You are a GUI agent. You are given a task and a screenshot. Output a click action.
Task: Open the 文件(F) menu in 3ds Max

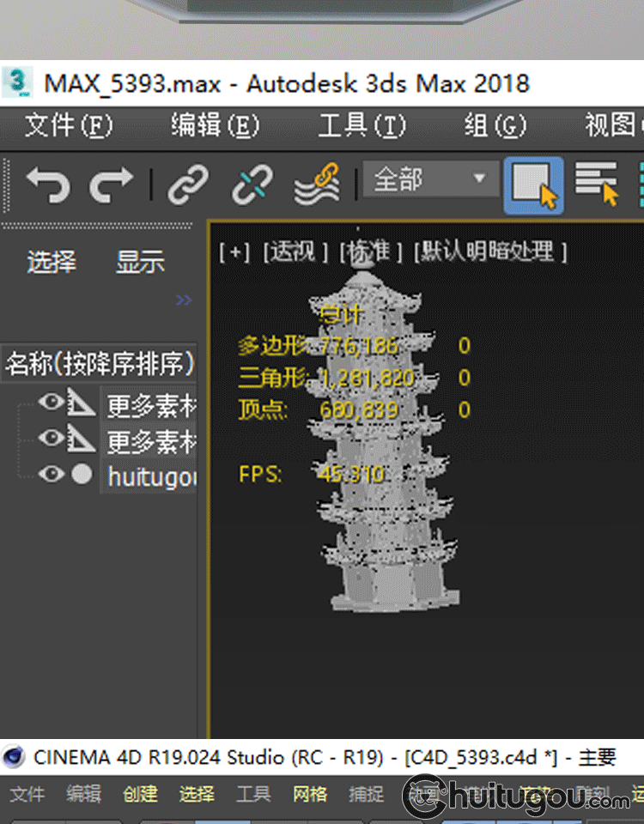click(69, 125)
